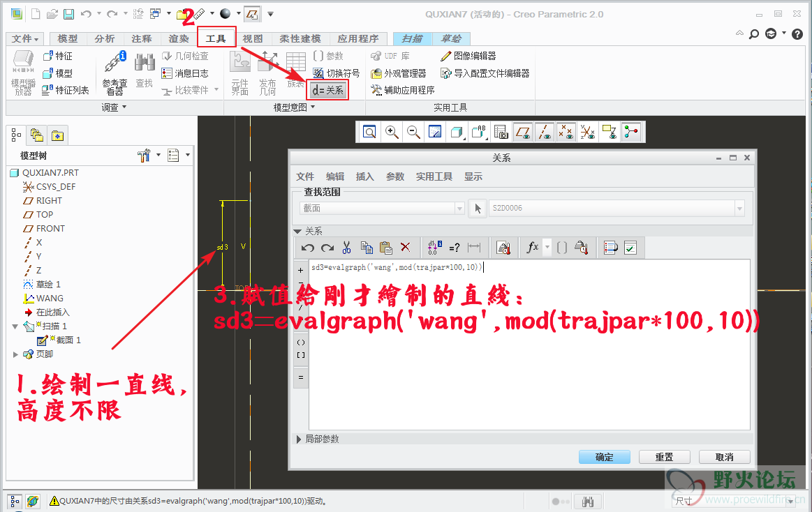Click the 特征列表 item in ribbon
812x512 pixels.
click(x=66, y=90)
